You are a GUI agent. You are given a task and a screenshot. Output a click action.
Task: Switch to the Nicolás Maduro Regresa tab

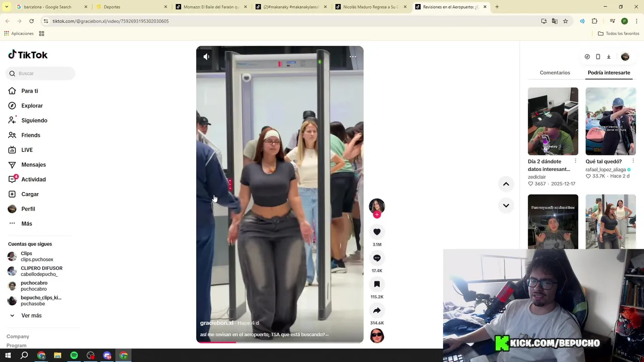coord(370,7)
